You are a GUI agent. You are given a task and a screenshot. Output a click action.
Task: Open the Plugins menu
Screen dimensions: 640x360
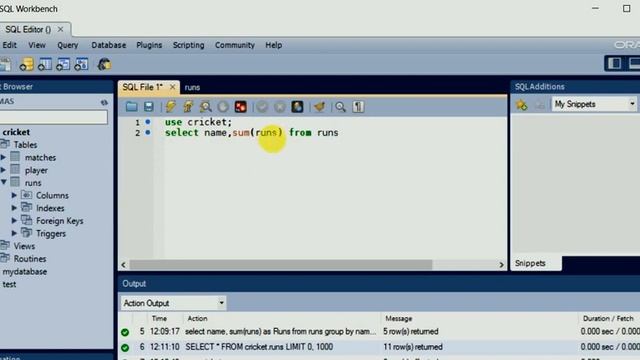pyautogui.click(x=149, y=45)
